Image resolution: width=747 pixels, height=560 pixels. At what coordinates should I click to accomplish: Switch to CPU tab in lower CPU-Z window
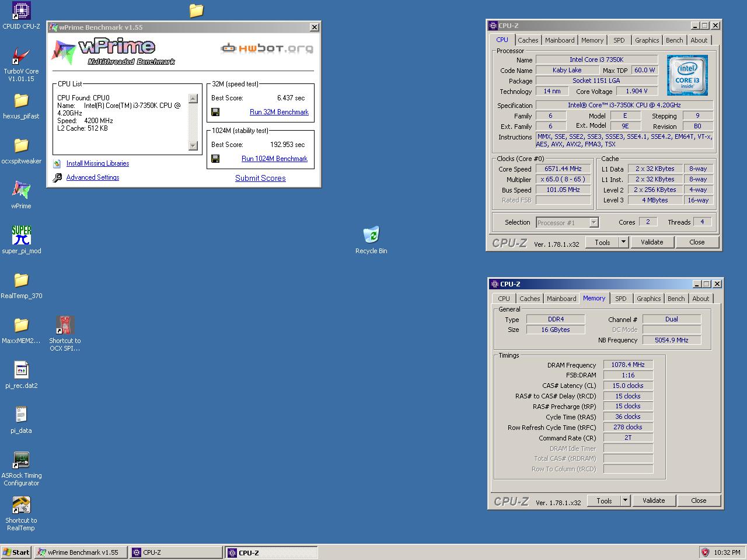(x=504, y=299)
